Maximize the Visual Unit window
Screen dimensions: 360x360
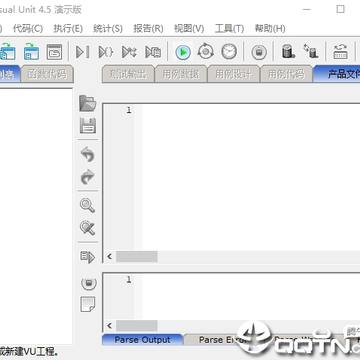pos(340,9)
